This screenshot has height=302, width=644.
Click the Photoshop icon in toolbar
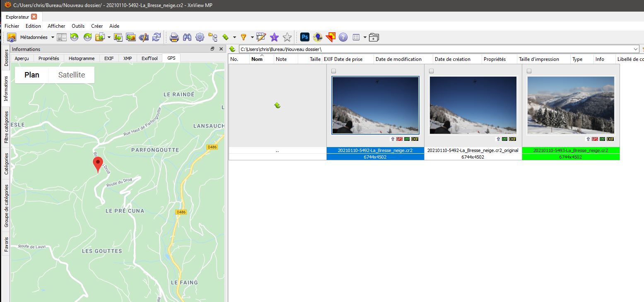tap(305, 37)
